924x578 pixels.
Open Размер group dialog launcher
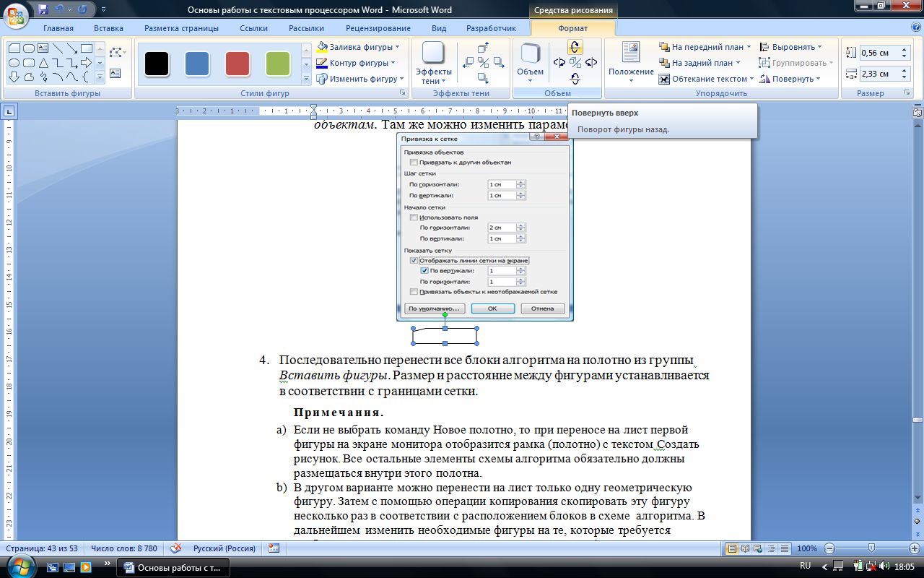coord(906,93)
